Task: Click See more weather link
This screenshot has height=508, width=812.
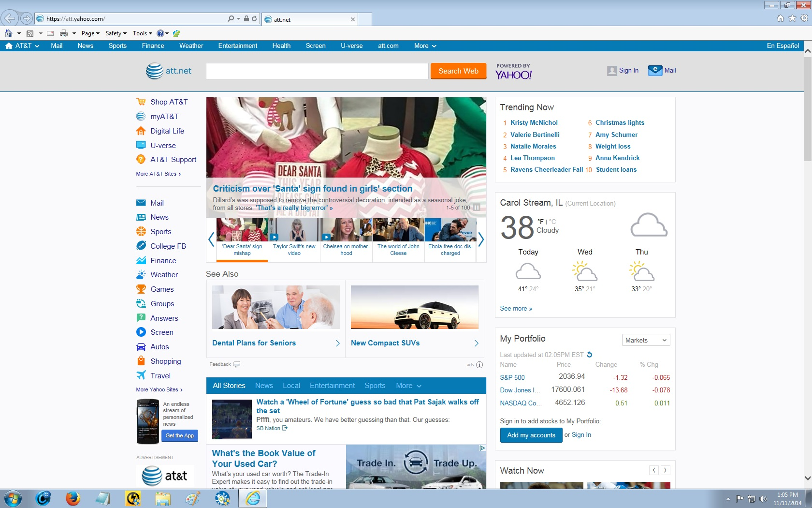Action: [516, 308]
